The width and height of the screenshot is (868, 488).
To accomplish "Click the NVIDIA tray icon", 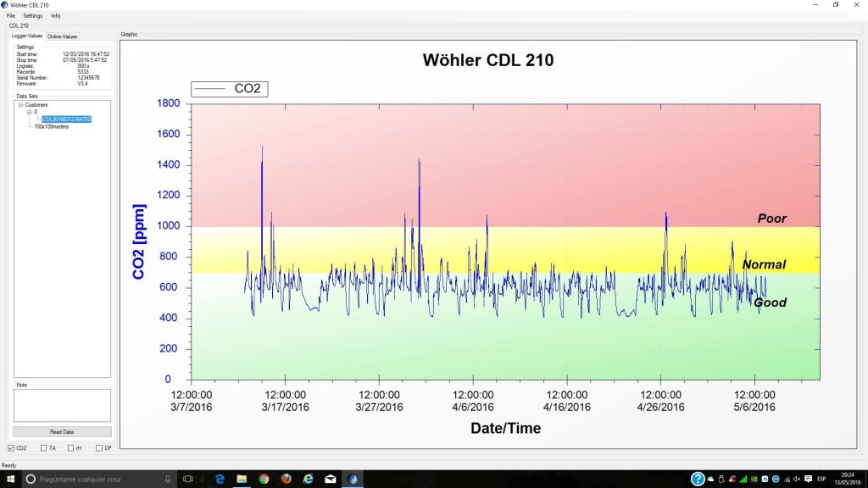I will (x=754, y=480).
